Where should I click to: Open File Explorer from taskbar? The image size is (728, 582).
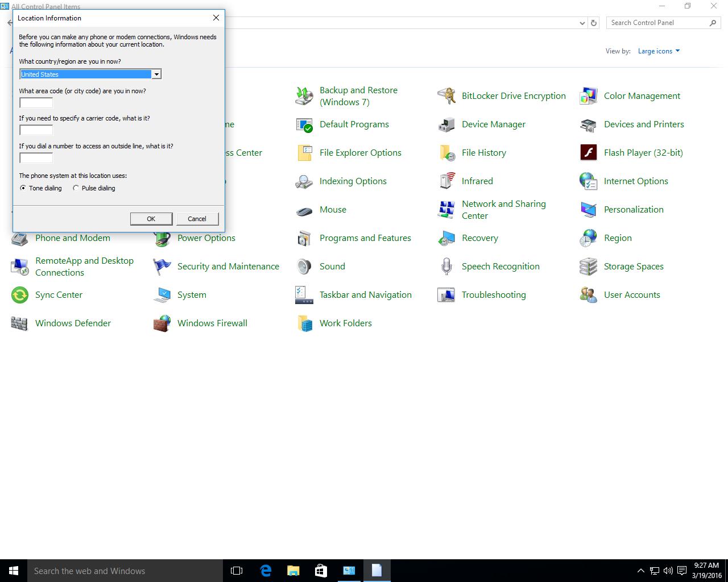tap(293, 571)
